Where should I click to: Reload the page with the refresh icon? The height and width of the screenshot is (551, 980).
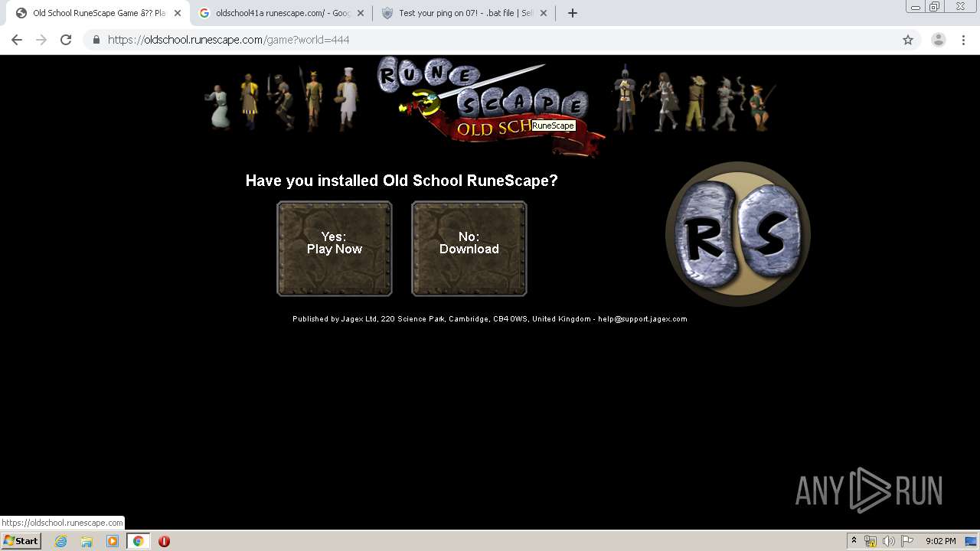pyautogui.click(x=66, y=40)
